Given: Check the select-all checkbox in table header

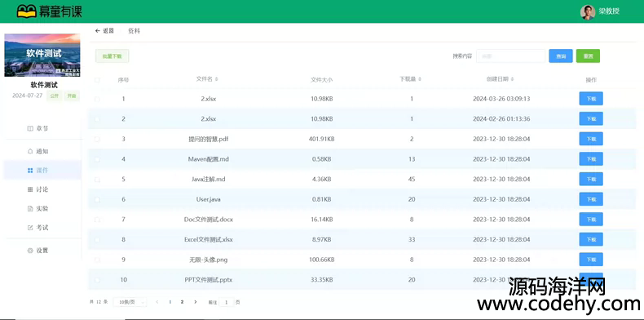Looking at the screenshot, I should pyautogui.click(x=97, y=80).
